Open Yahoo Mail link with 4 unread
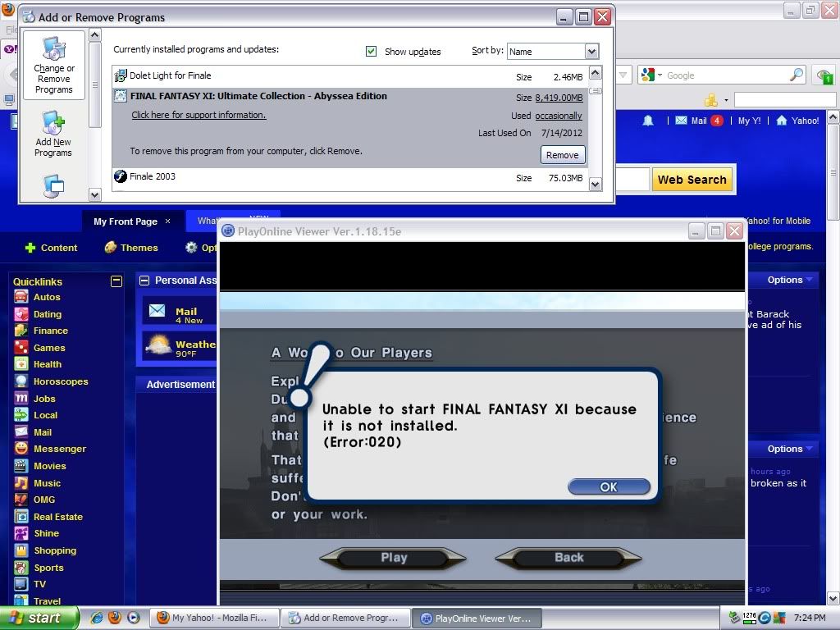 [x=699, y=121]
